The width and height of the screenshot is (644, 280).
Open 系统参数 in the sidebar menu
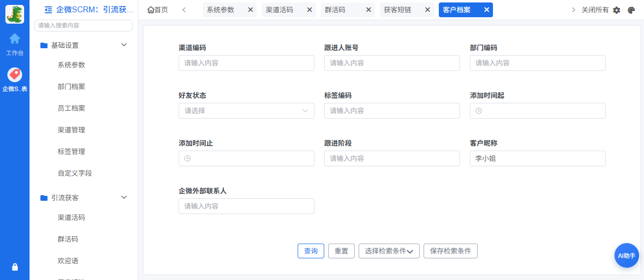click(71, 65)
